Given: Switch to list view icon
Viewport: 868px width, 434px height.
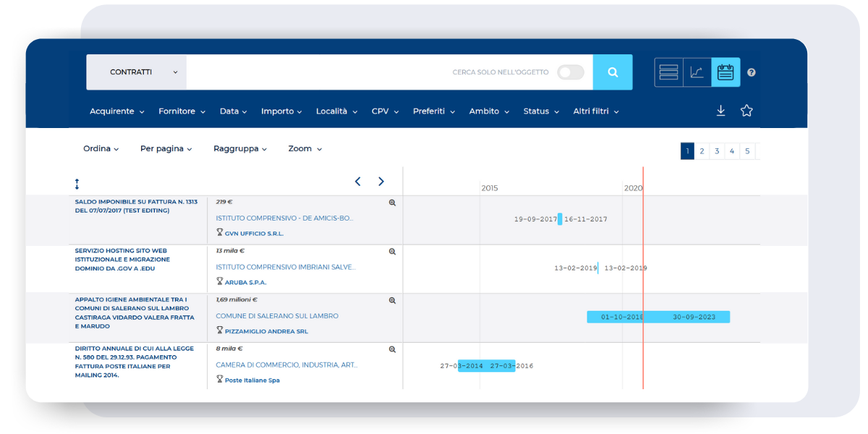Looking at the screenshot, I should (x=668, y=72).
